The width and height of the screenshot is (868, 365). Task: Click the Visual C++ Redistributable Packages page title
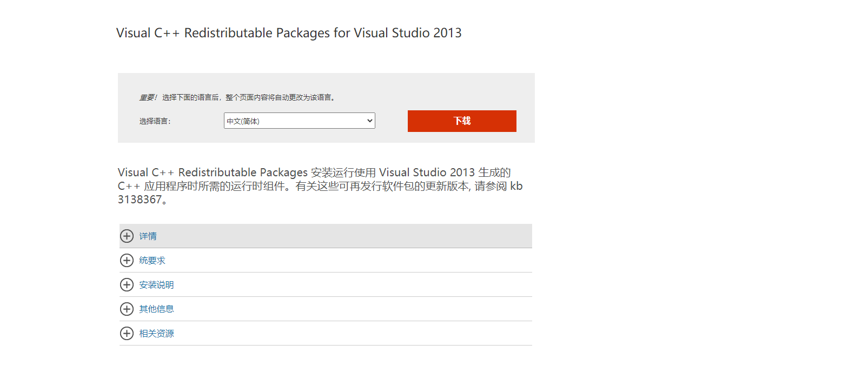(289, 33)
